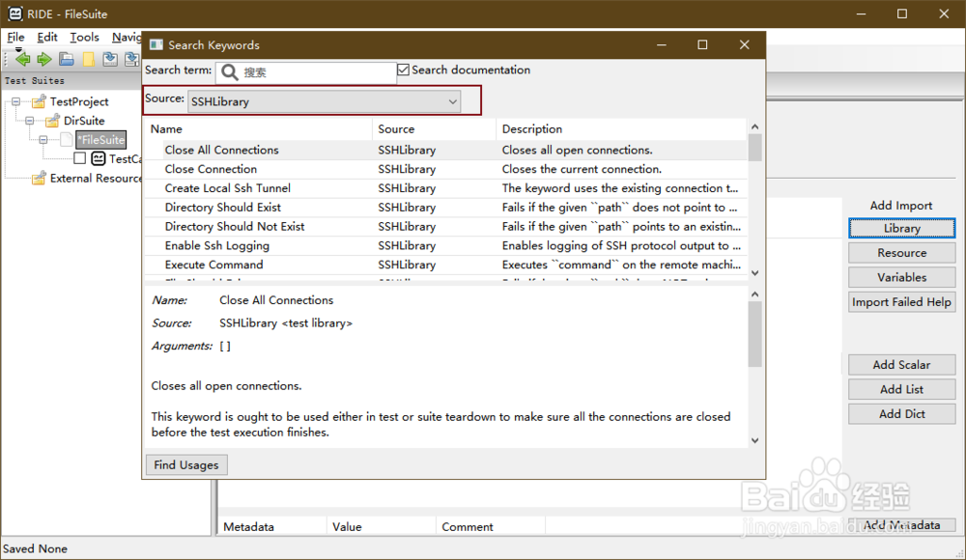Click the green Go Forward arrow icon
966x560 pixels.
(44, 59)
